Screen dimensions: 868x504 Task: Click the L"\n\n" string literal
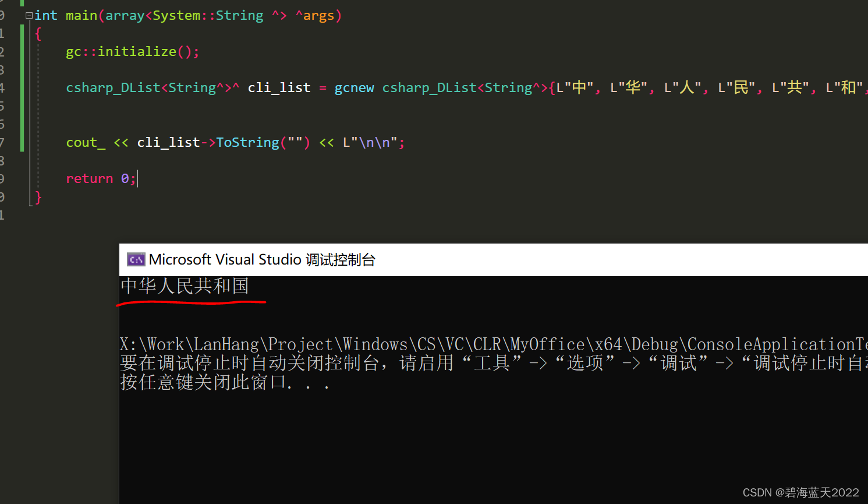point(370,143)
